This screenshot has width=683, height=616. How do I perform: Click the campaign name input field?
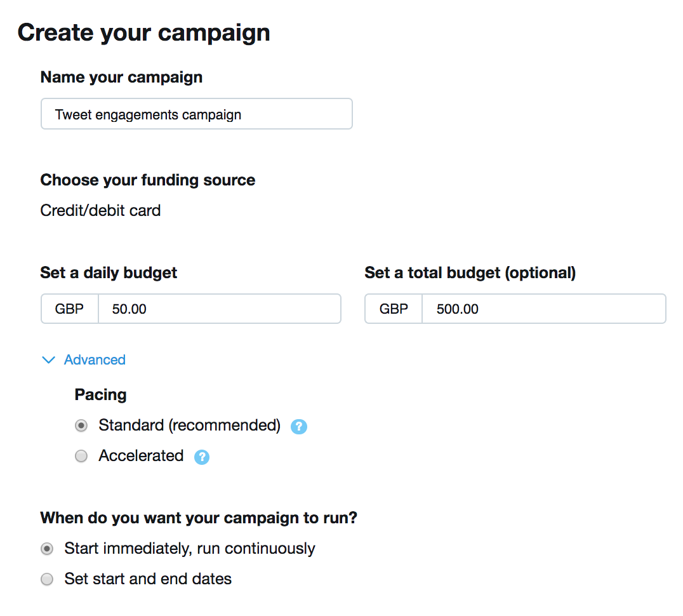click(x=196, y=114)
